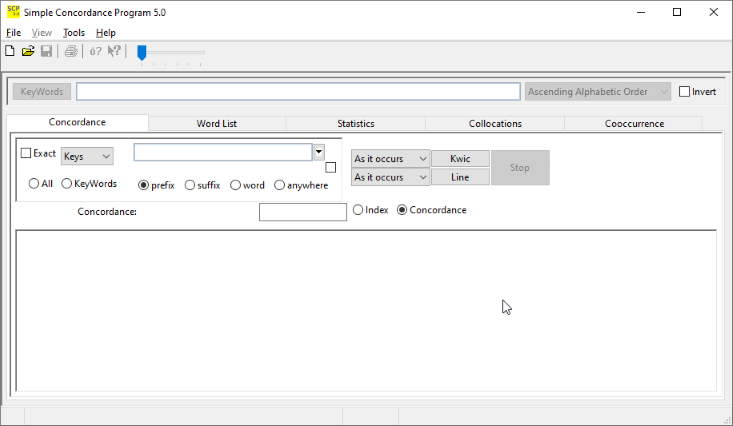
Task: Click the Concordance text input field
Action: (302, 211)
